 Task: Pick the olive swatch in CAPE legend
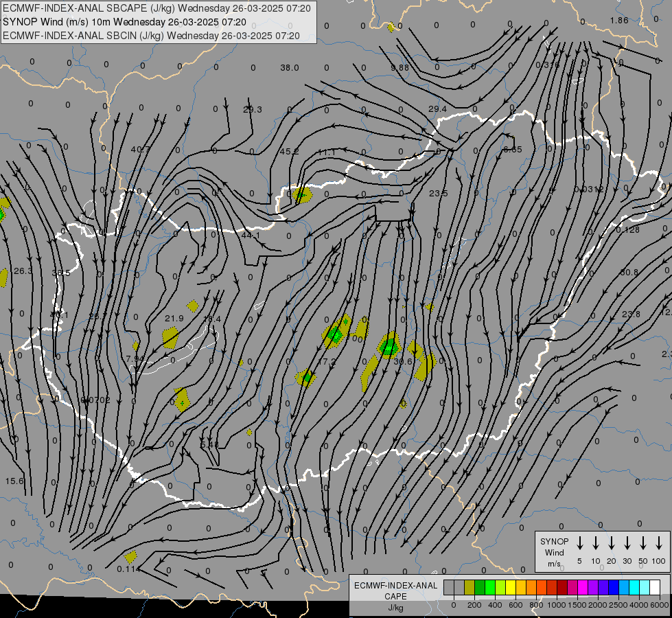(x=470, y=587)
